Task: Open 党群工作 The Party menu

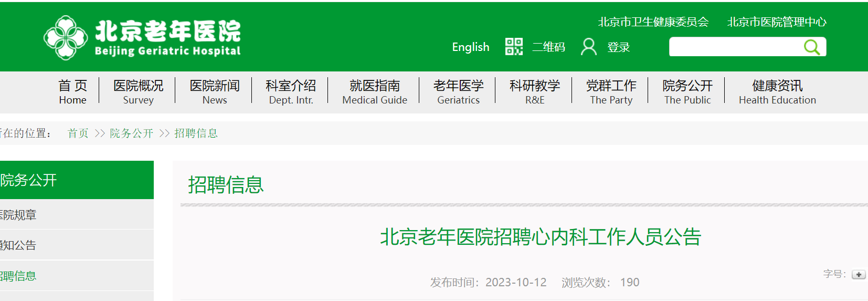Action: tap(611, 92)
